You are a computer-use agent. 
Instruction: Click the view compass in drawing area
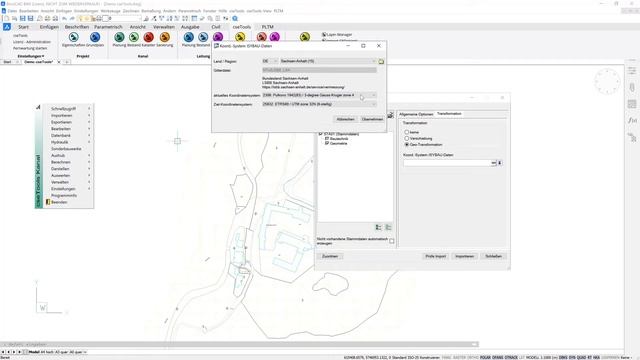pos(607,81)
